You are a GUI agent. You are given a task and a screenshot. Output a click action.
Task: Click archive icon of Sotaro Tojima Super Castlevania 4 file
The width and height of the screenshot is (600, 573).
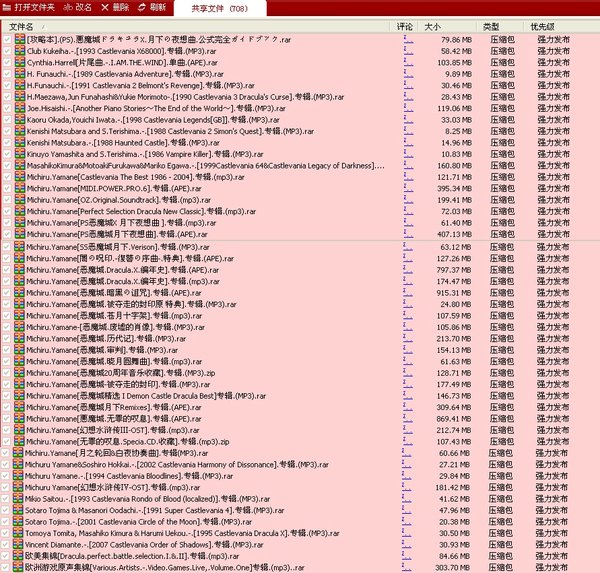[x=18, y=510]
